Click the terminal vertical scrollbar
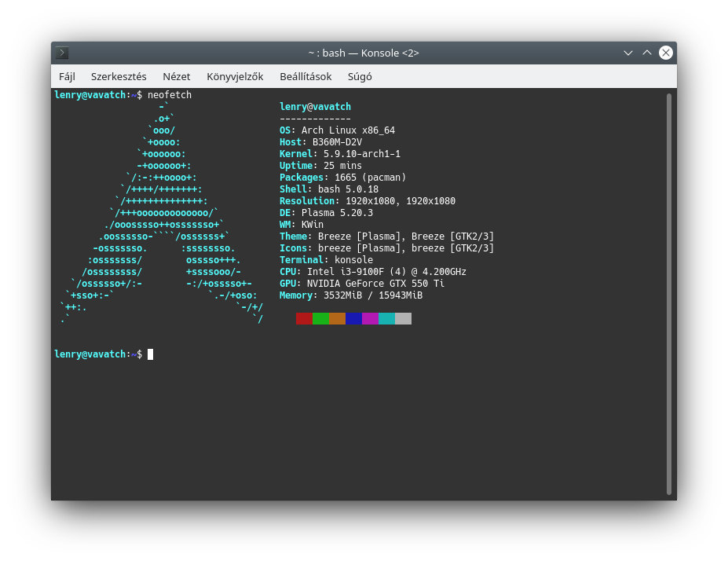The width and height of the screenshot is (728, 561). coord(669,294)
